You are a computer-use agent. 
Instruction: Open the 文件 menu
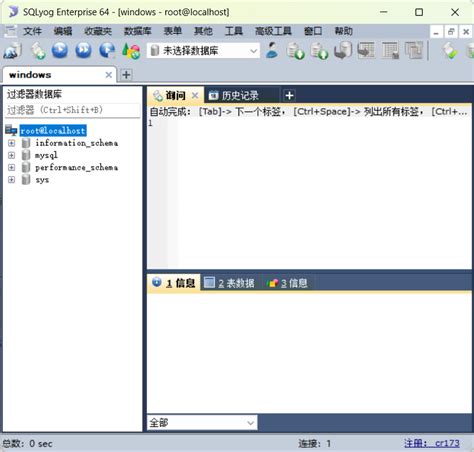[33, 31]
